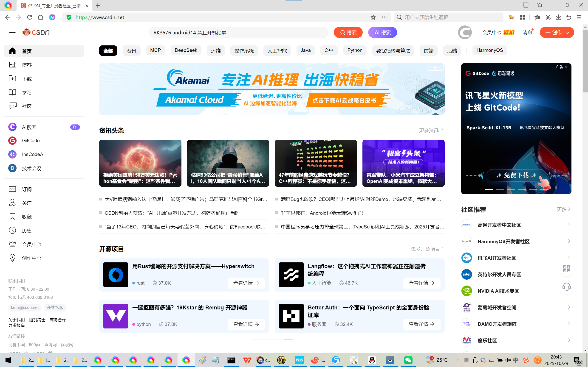Viewport: 588px width, 367px height.
Task: Click the orange 搜索 button
Action: point(348,33)
